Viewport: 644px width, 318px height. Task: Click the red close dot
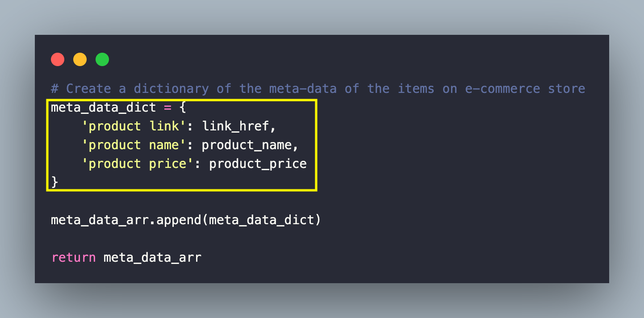(58, 59)
